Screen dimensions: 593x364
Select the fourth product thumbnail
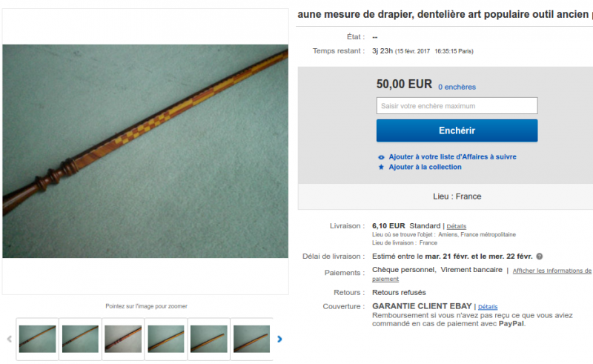(166, 339)
